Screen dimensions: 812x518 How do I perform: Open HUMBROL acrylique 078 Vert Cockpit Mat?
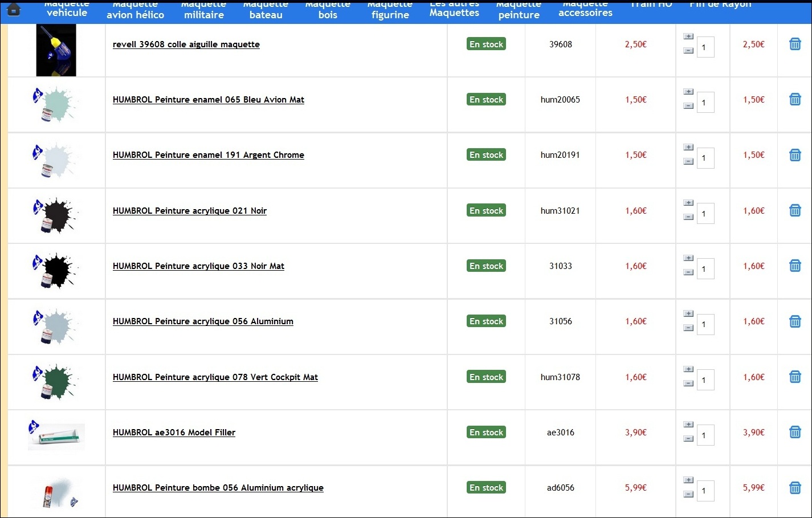click(215, 377)
